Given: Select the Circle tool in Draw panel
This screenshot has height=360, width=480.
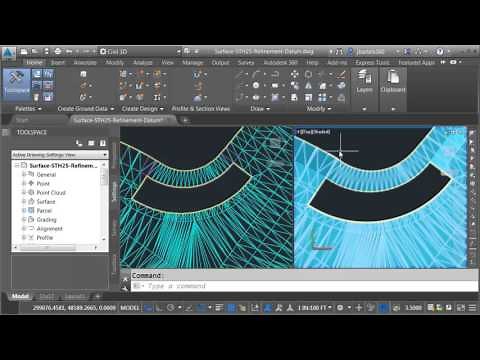Looking at the screenshot, I should click(256, 86).
